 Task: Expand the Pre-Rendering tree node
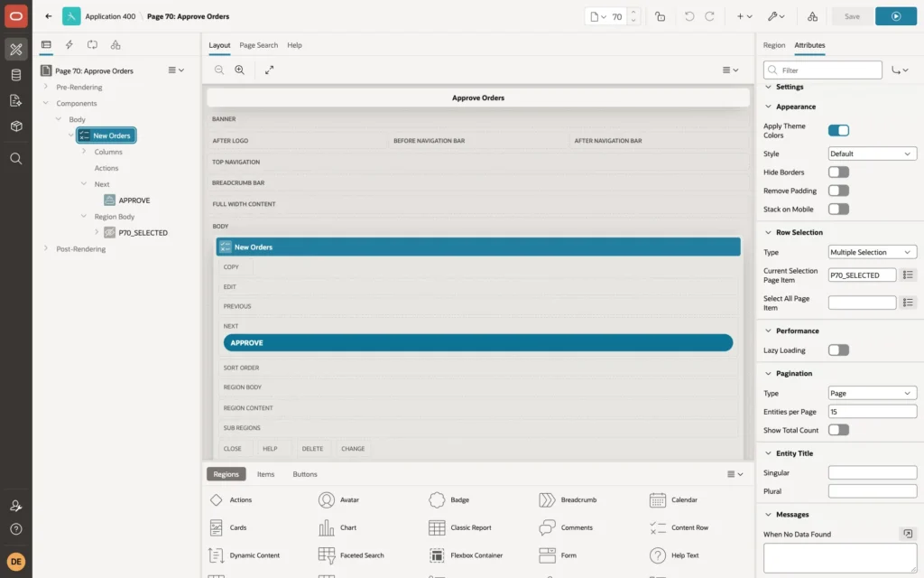pos(46,87)
